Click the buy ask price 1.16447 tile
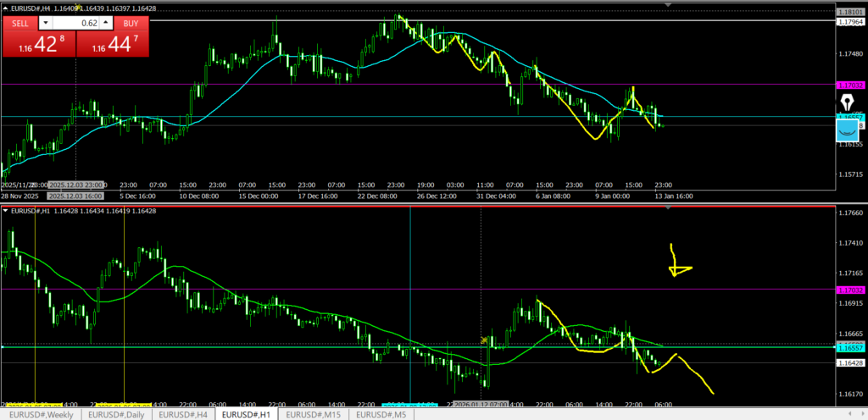The height and width of the screenshot is (420, 868). coord(114,46)
